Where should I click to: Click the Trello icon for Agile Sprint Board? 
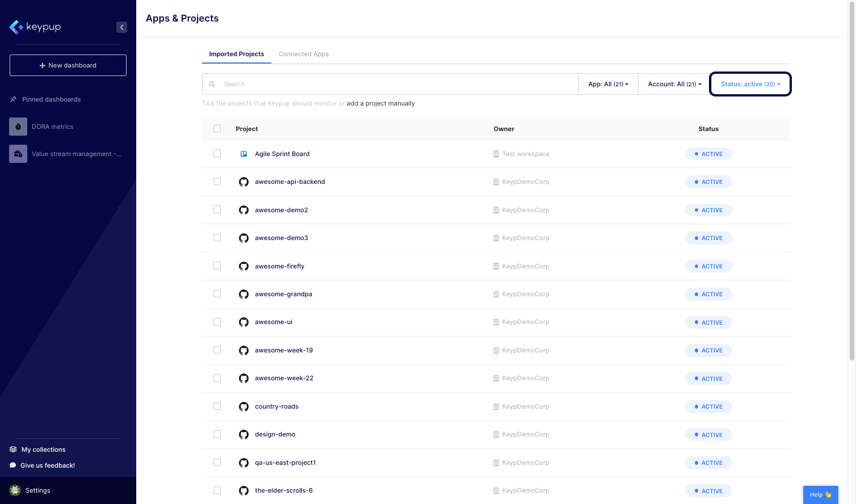pos(244,154)
